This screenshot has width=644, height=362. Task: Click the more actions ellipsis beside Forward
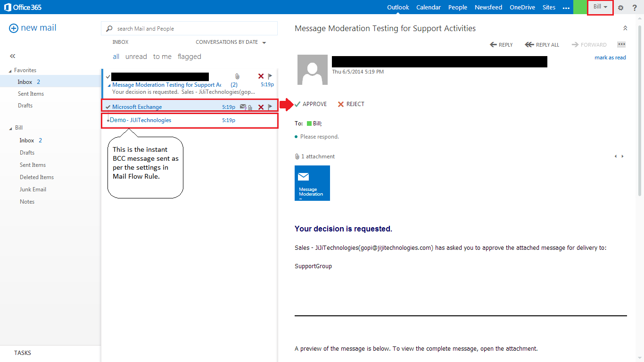click(x=621, y=44)
